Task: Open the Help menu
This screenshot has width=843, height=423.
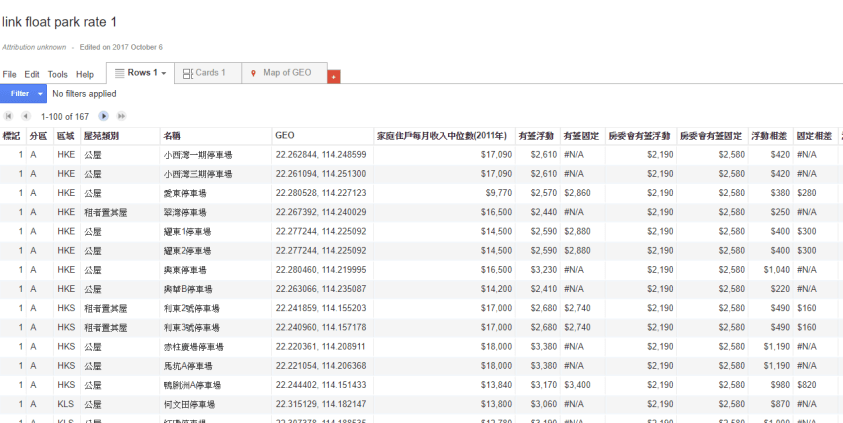Action: pyautogui.click(x=85, y=74)
